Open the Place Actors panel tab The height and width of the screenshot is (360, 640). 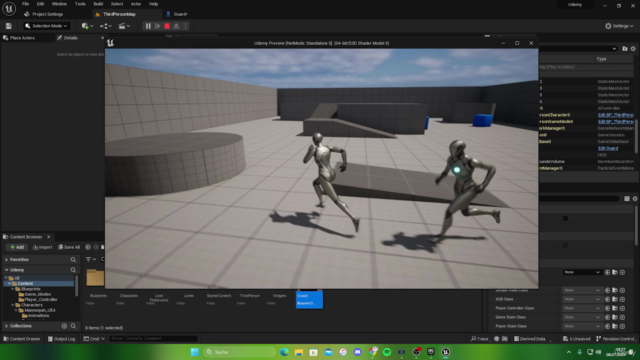click(19, 38)
